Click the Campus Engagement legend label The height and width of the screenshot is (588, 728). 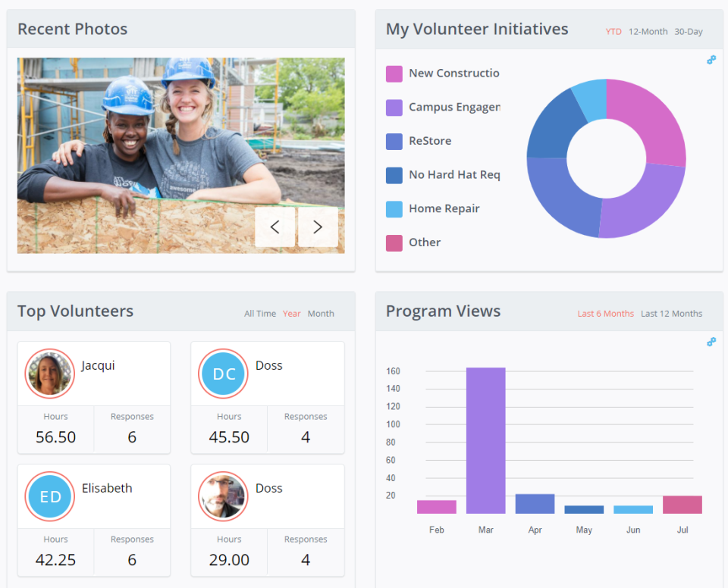point(454,107)
